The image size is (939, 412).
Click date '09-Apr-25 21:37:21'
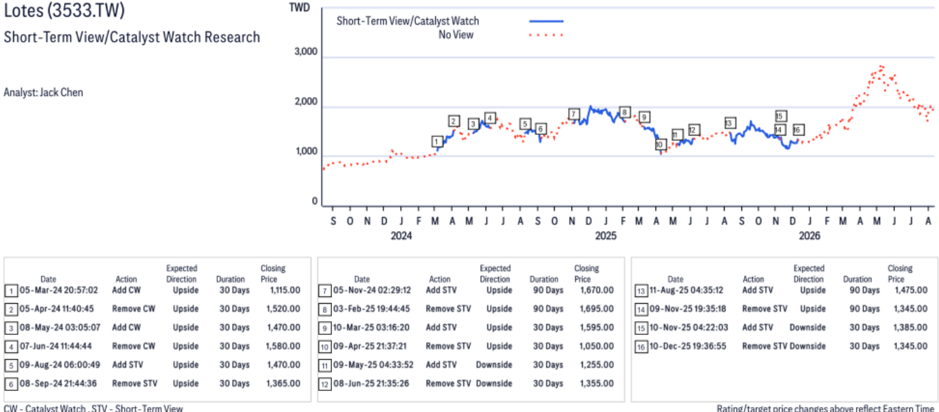coord(371,346)
